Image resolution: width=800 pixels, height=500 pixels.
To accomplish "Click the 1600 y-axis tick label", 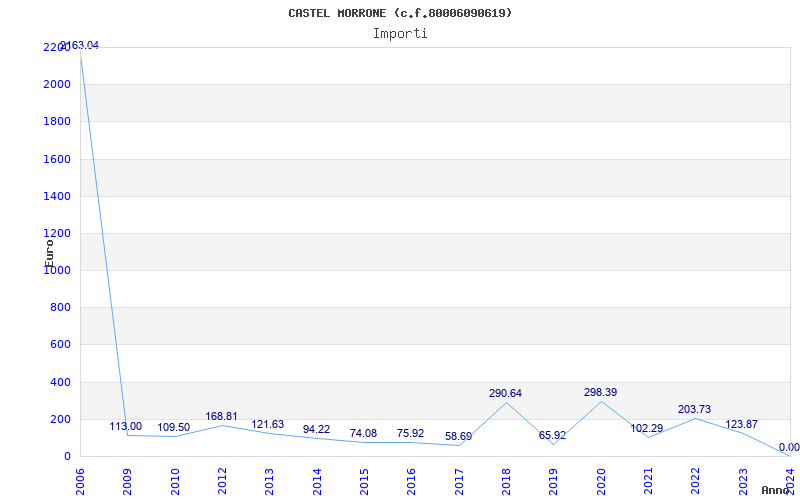I will pyautogui.click(x=56, y=159).
